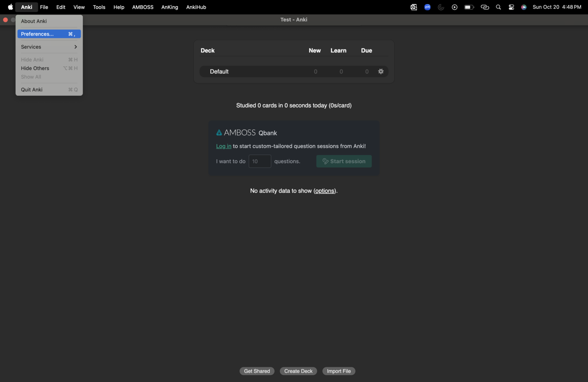Click the Learn column header
588x382 pixels.
(x=338, y=51)
